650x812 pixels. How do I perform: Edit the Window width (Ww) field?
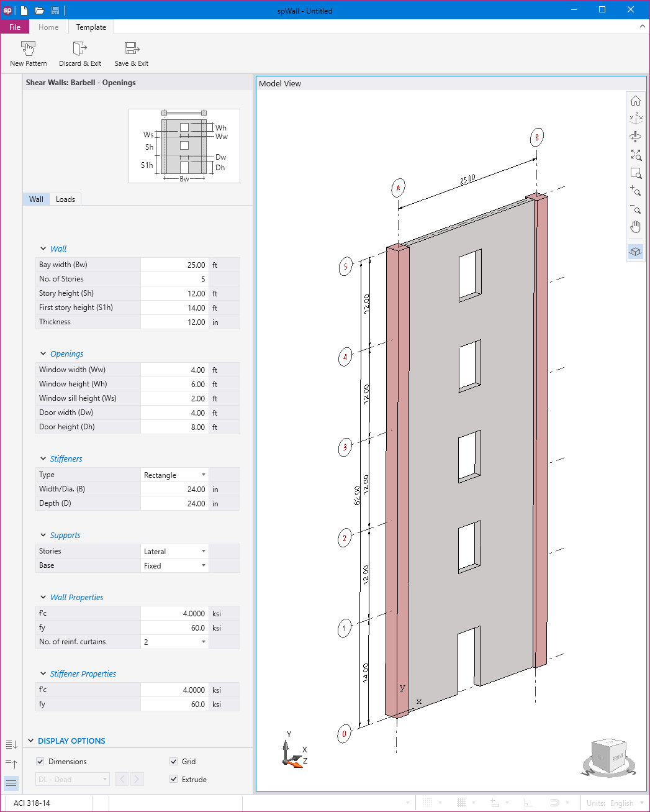[174, 370]
